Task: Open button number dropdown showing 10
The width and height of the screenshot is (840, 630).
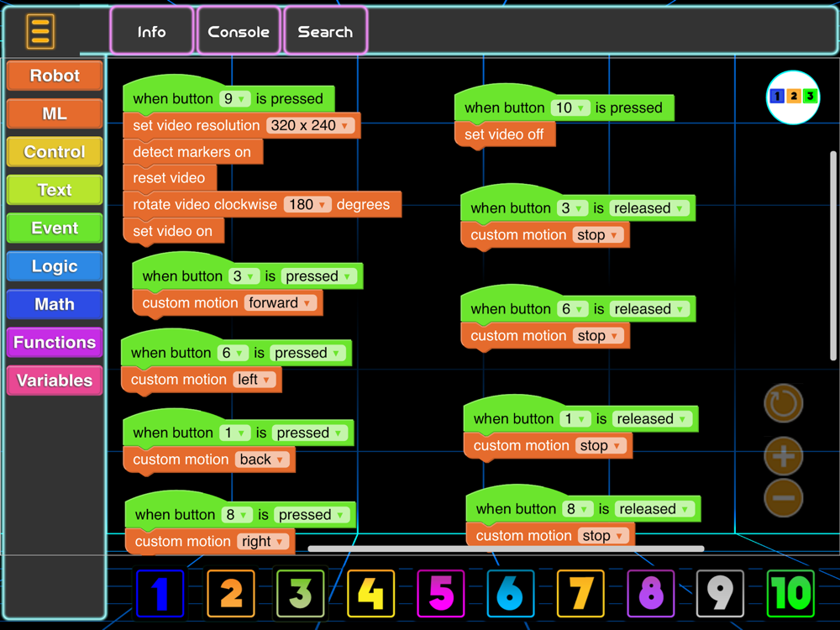Action: [570, 108]
